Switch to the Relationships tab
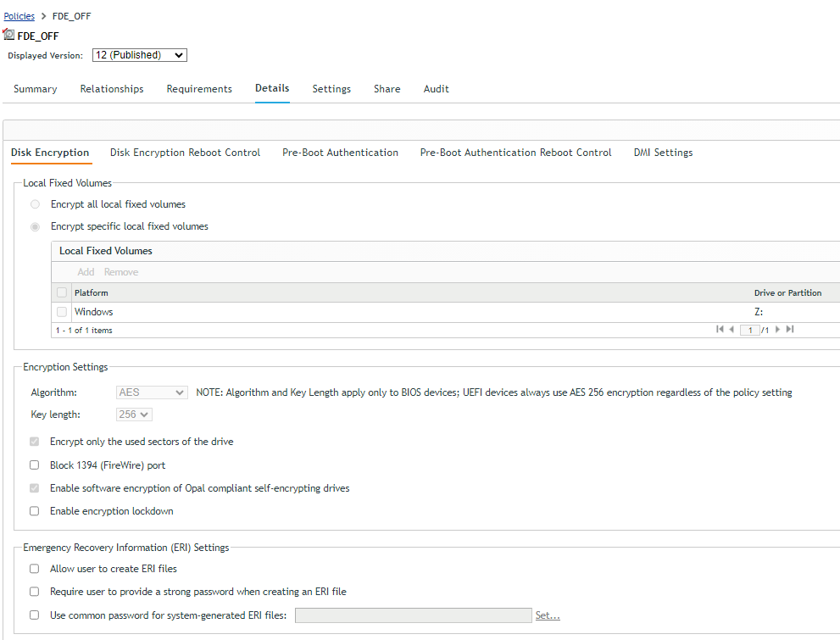This screenshot has width=840, height=640. [112, 89]
